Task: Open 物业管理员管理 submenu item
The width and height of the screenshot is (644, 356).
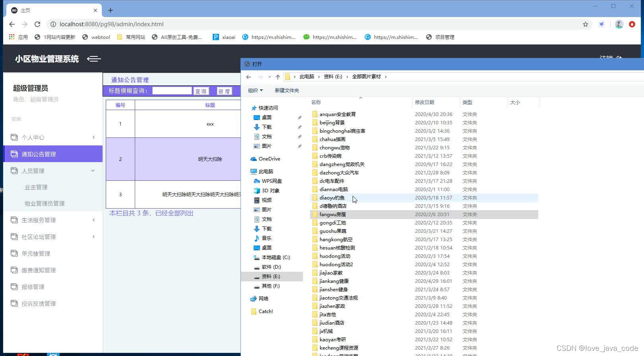Action: pos(45,203)
